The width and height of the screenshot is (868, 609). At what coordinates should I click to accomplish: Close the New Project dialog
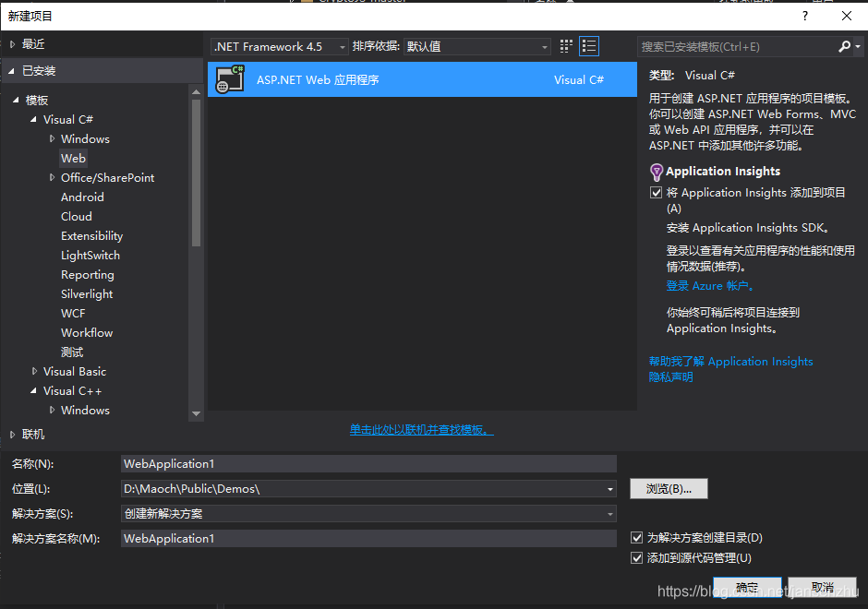pos(847,16)
